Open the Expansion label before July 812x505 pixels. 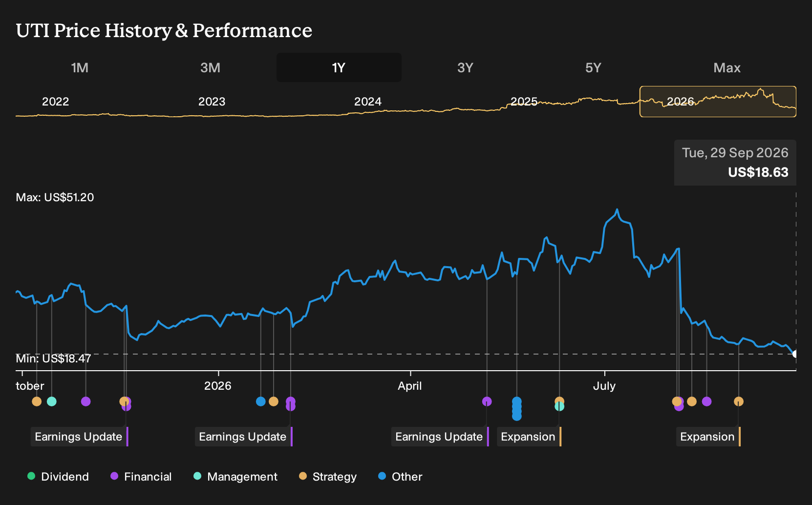tap(529, 437)
